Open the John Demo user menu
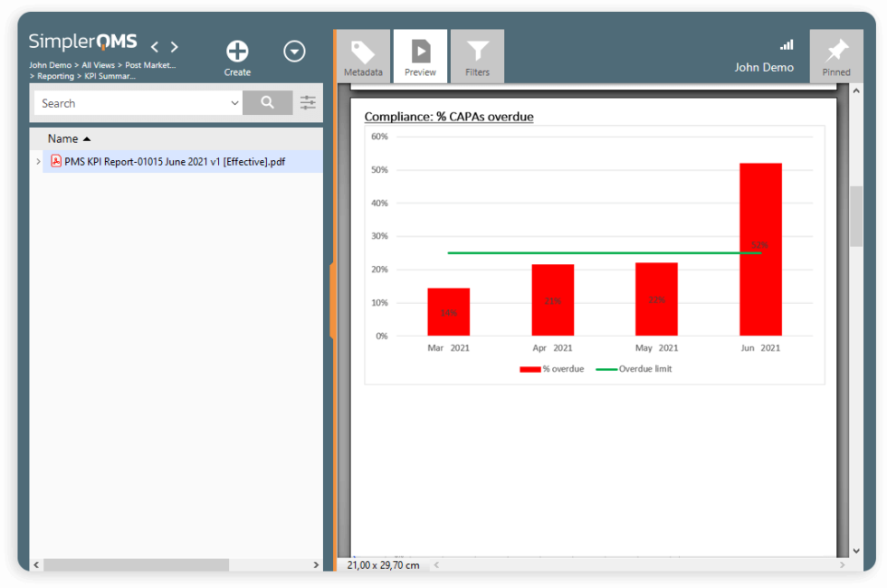 click(x=764, y=68)
